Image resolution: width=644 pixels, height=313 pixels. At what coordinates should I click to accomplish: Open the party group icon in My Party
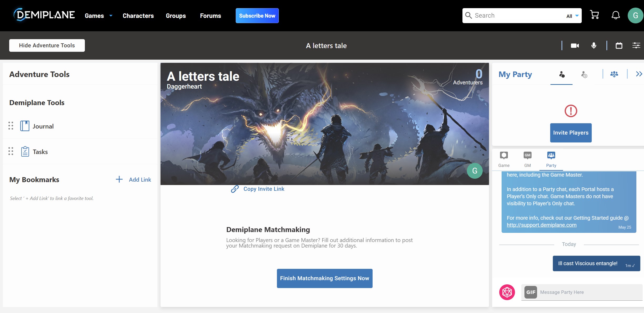(614, 74)
